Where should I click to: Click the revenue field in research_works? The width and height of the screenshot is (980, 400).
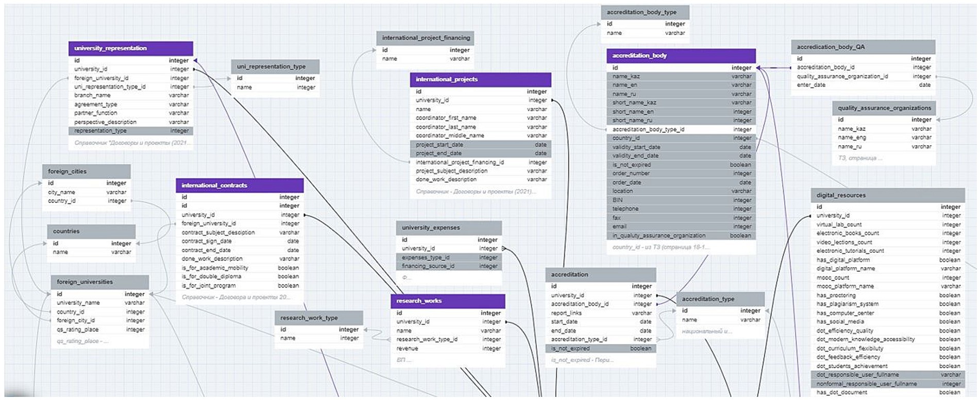(448, 349)
